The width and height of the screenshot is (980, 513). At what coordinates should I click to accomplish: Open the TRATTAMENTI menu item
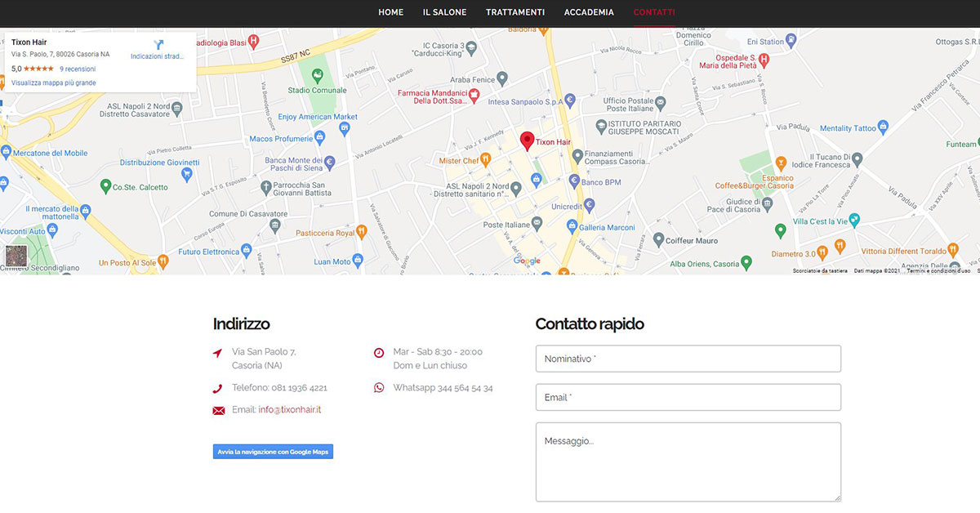point(515,12)
